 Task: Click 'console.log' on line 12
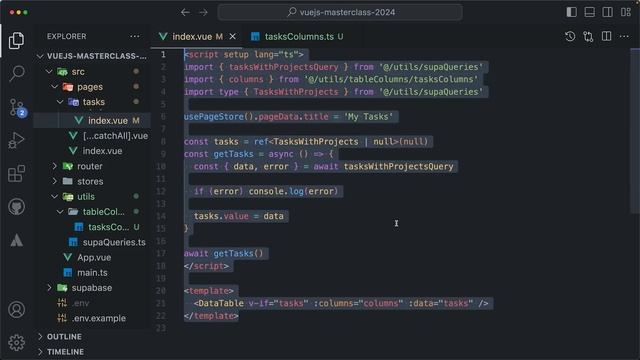click(x=276, y=191)
